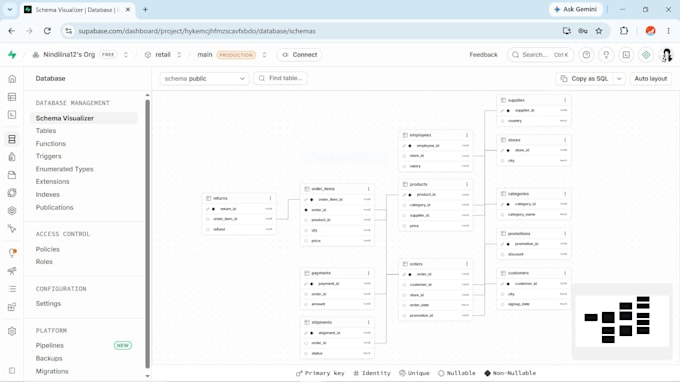Click the header Search field

pyautogui.click(x=540, y=55)
